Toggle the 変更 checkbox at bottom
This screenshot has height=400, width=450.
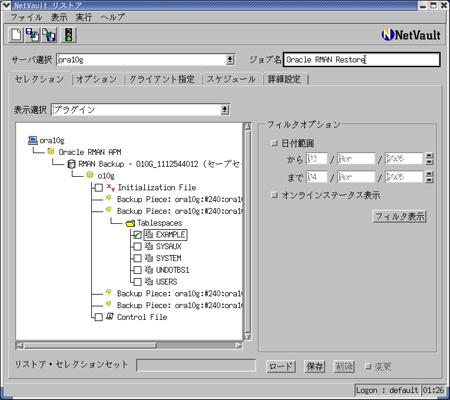pos(368,366)
